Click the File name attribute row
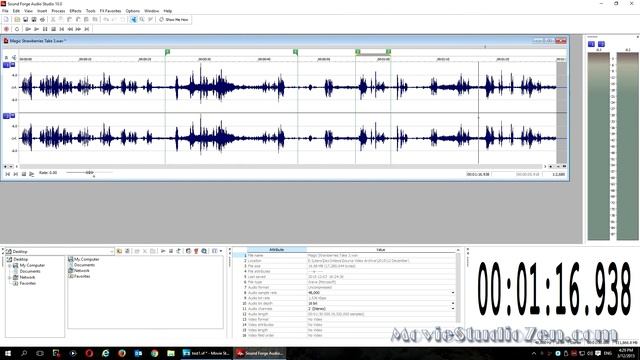 (351, 255)
